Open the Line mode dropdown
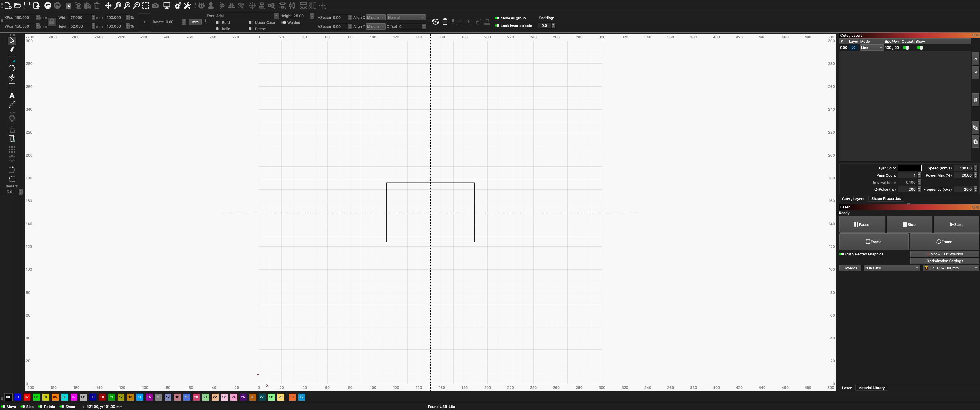Viewport: 980px width, 410px height. (871, 48)
